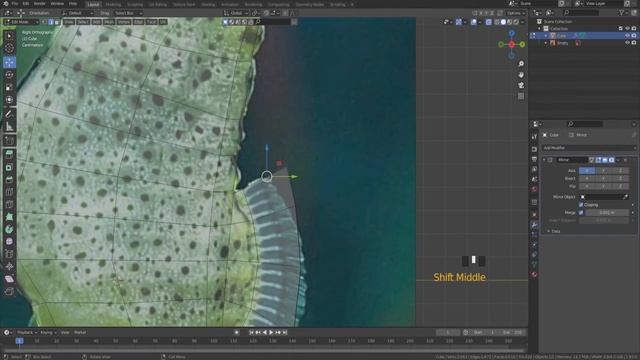Viewport: 640px width, 360px height.
Task: Open the Mesh menu in the viewport header
Action: (x=109, y=22)
